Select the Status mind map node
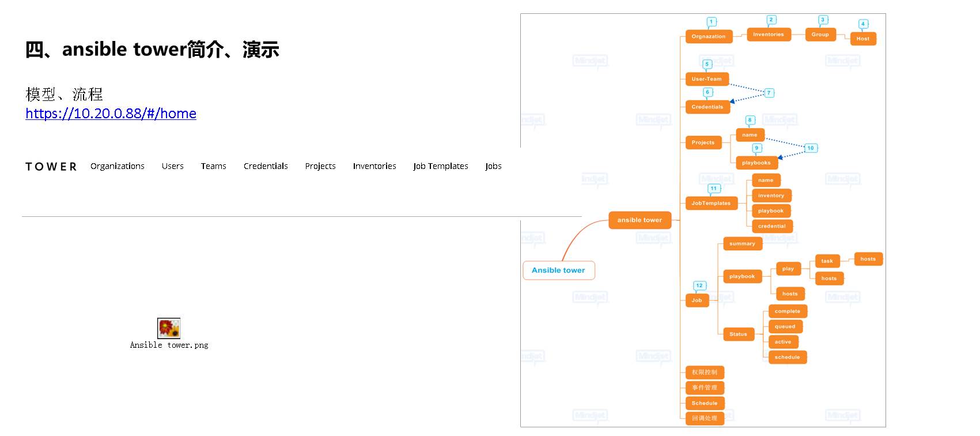The height and width of the screenshot is (436, 980). click(x=739, y=334)
